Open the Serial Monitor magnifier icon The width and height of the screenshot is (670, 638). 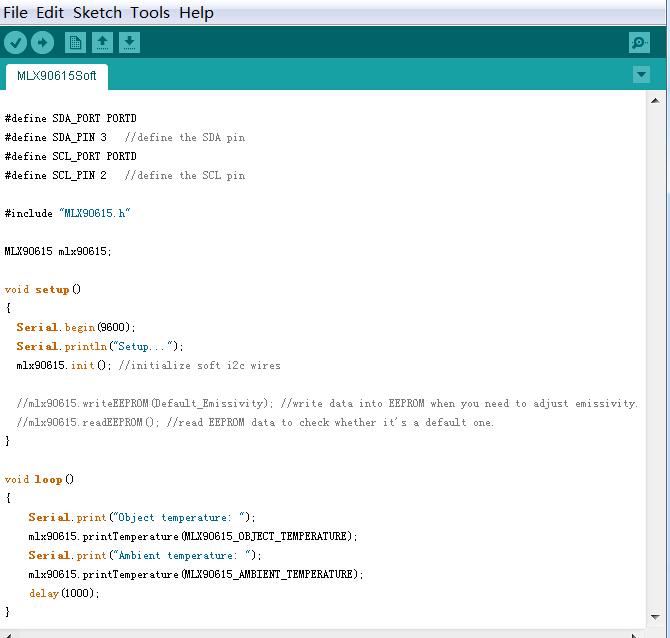coord(639,43)
